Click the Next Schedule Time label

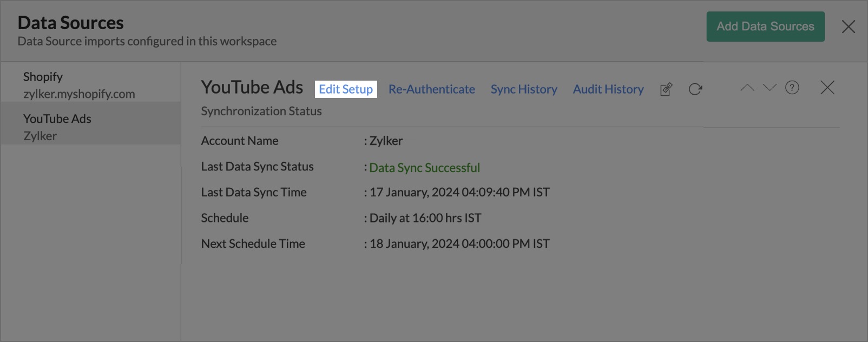click(253, 244)
